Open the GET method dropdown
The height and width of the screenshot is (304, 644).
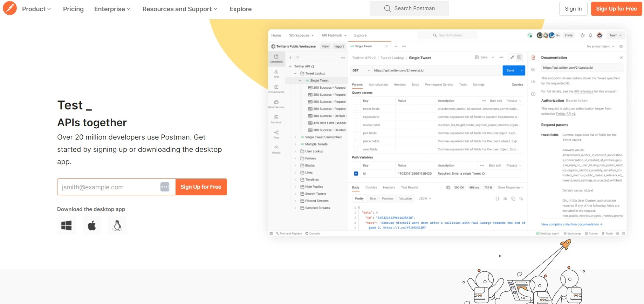pyautogui.click(x=361, y=70)
